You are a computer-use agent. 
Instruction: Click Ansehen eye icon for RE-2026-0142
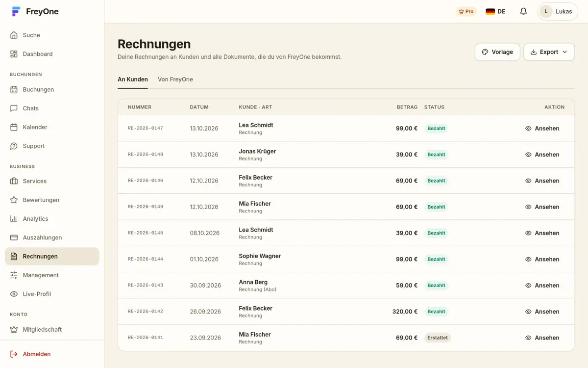pos(528,312)
